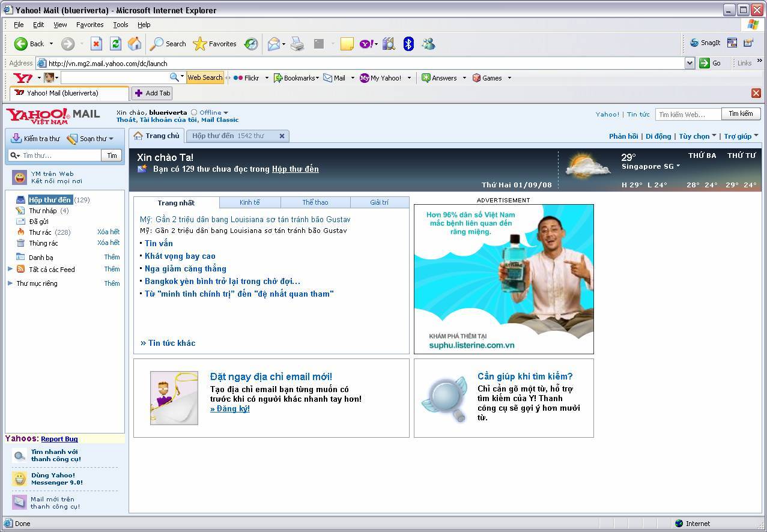Open the Help menu
Image resolution: width=767 pixels, height=532 pixels.
click(144, 25)
